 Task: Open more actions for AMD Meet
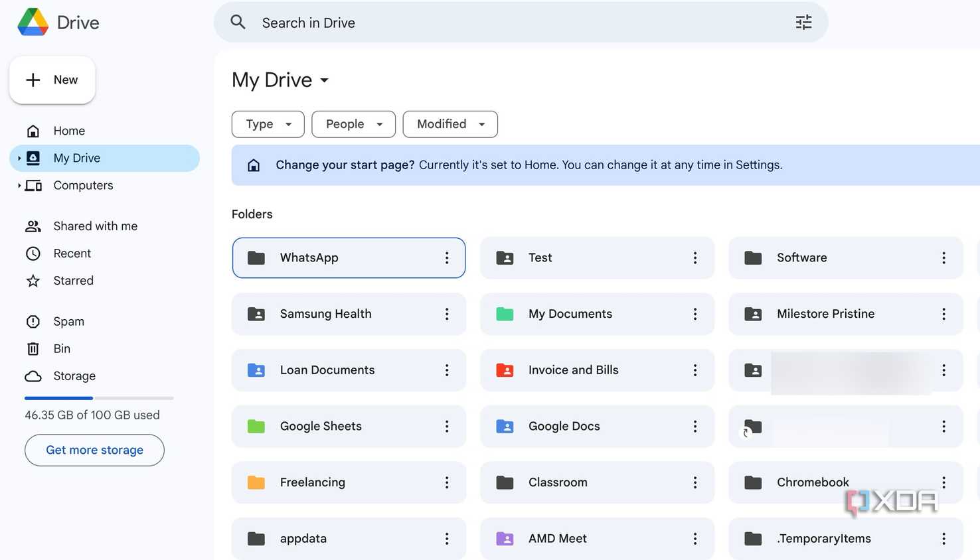click(x=695, y=539)
